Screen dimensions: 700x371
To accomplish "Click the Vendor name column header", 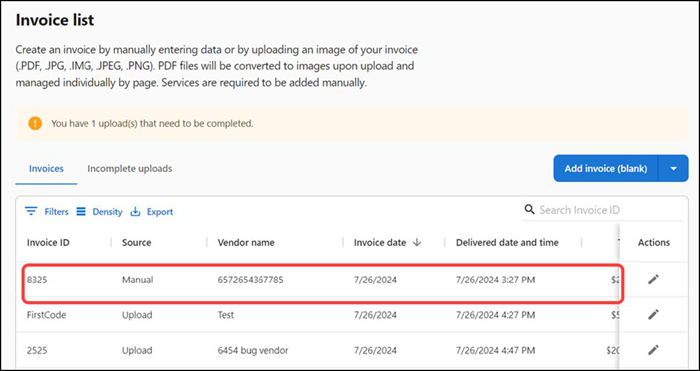I will point(246,242).
